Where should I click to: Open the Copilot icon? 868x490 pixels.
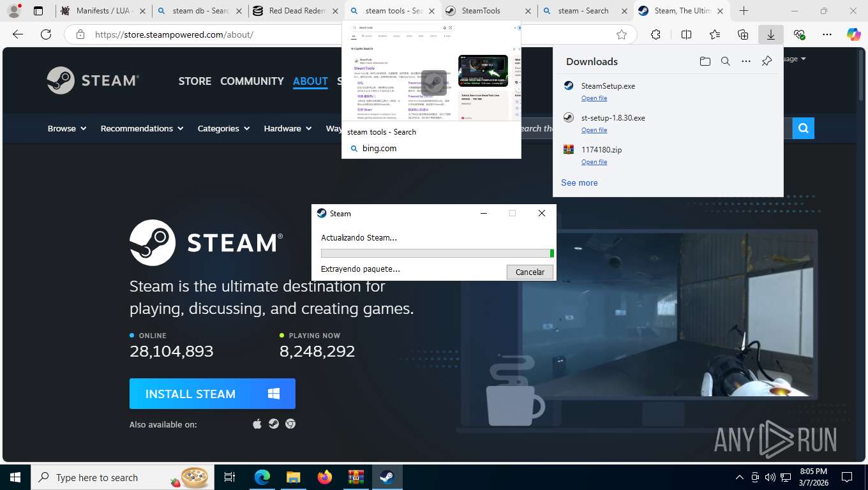point(853,35)
